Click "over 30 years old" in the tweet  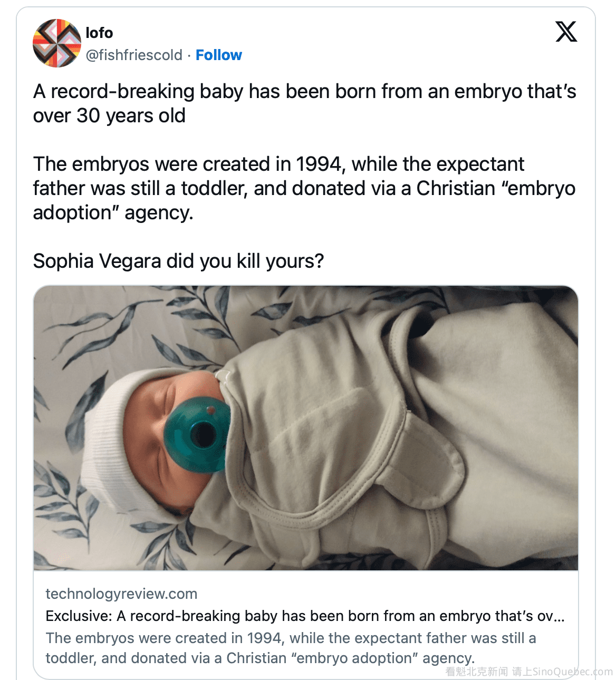pyautogui.click(x=109, y=115)
